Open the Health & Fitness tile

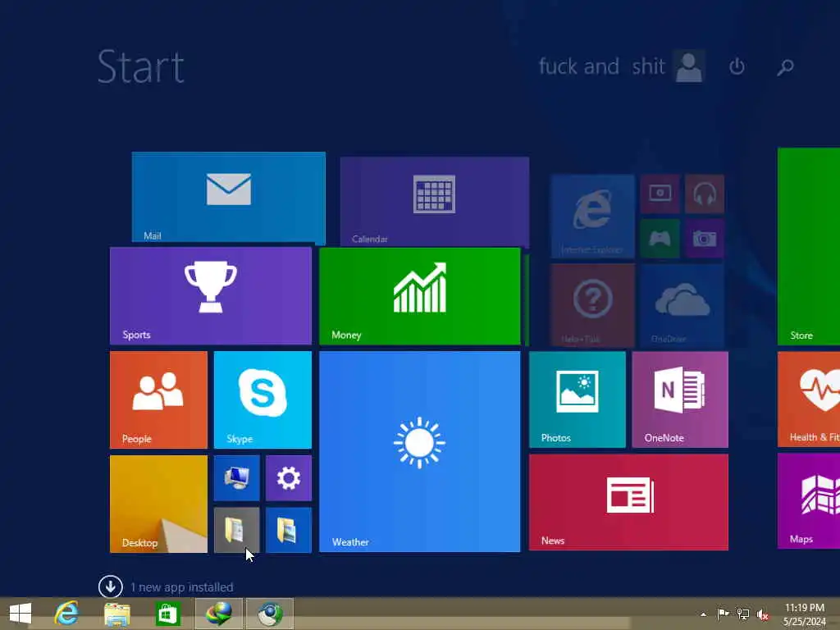click(x=809, y=399)
